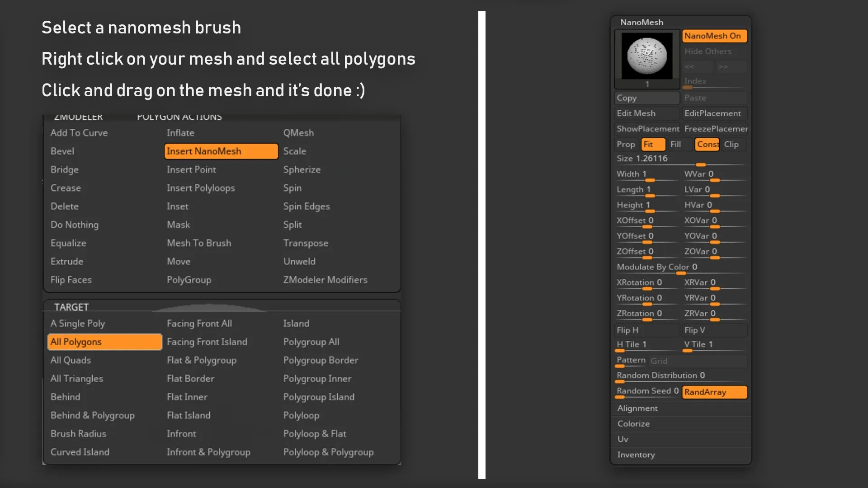Choose Polygroup All target option
Screen dimensions: 868x488
tap(311, 342)
